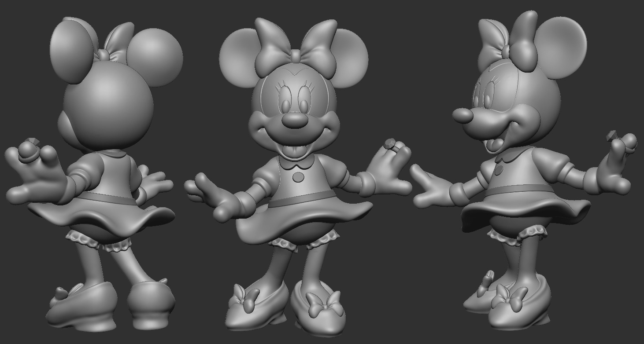
Task: Click the side-view model's nose tip
Action: click(x=463, y=115)
